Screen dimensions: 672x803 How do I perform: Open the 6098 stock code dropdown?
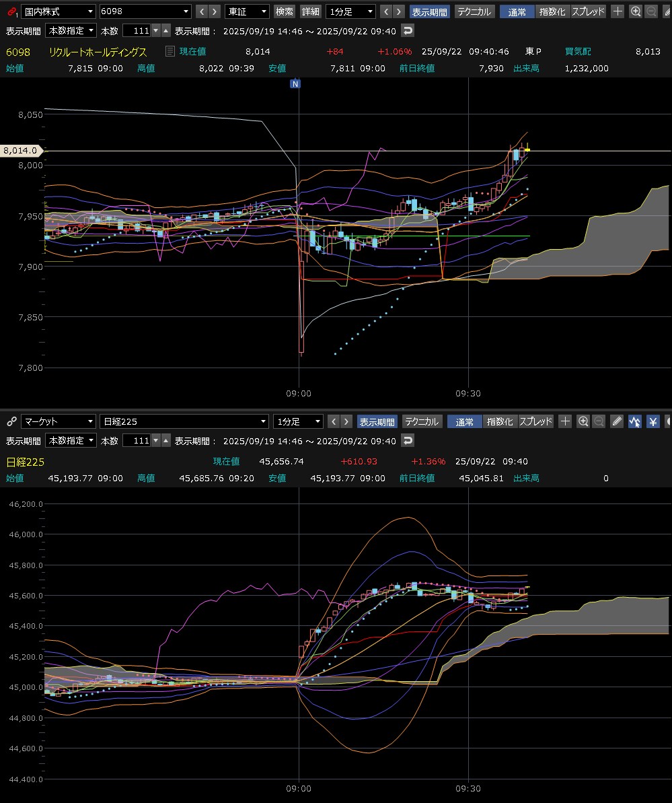point(145,11)
